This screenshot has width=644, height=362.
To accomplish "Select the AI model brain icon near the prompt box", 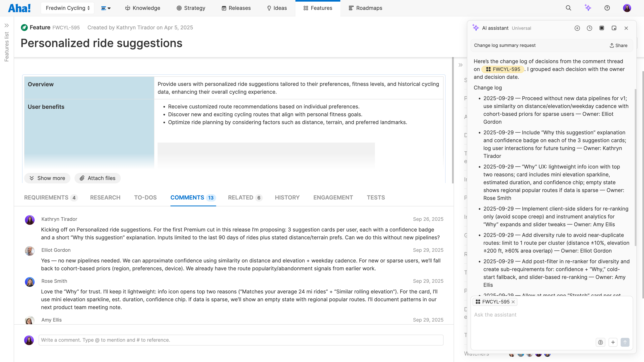I will tap(601, 342).
